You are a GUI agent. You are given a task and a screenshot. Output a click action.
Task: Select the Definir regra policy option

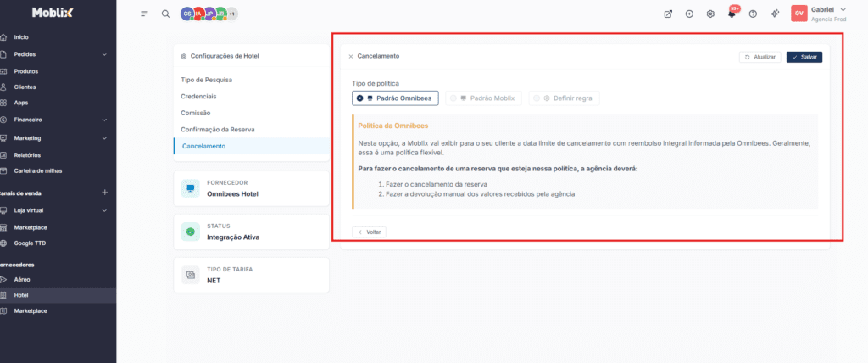tap(564, 98)
